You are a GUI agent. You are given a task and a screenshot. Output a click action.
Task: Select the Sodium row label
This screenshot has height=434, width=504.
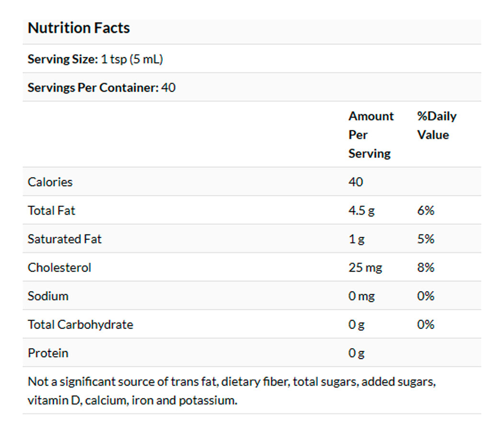[48, 296]
